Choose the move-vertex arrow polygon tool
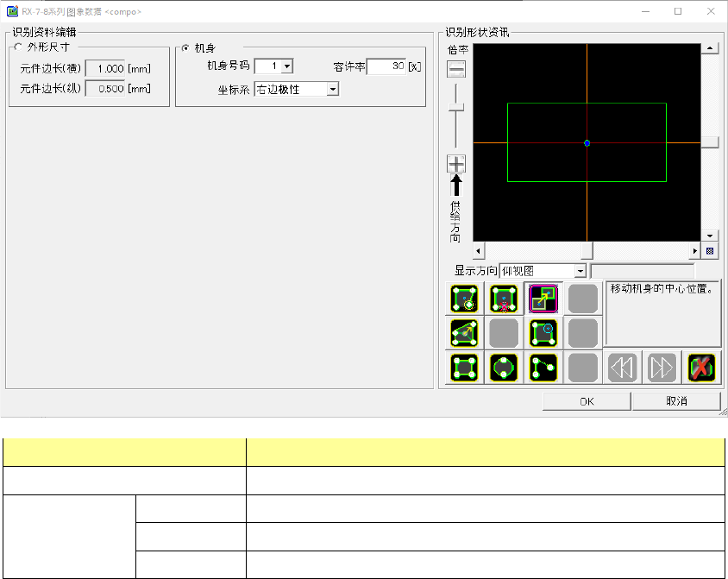 (x=464, y=333)
